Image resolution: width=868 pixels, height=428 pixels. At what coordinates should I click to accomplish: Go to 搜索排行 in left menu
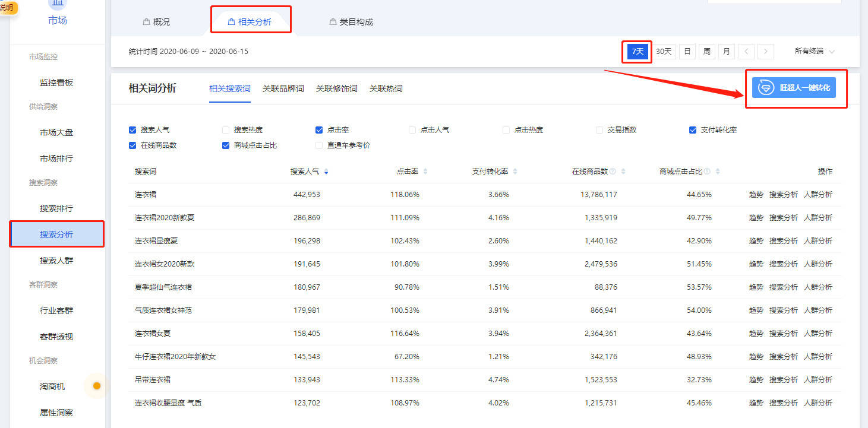(56, 209)
